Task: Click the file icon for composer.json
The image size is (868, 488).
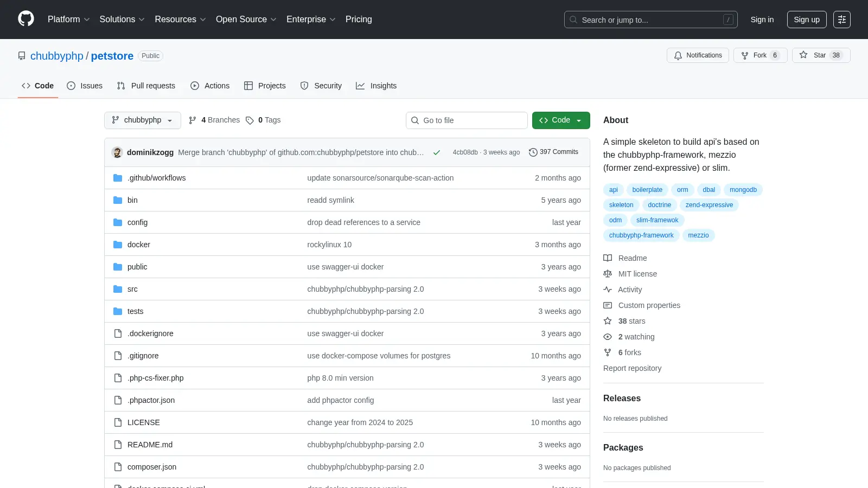Action: pos(118,467)
